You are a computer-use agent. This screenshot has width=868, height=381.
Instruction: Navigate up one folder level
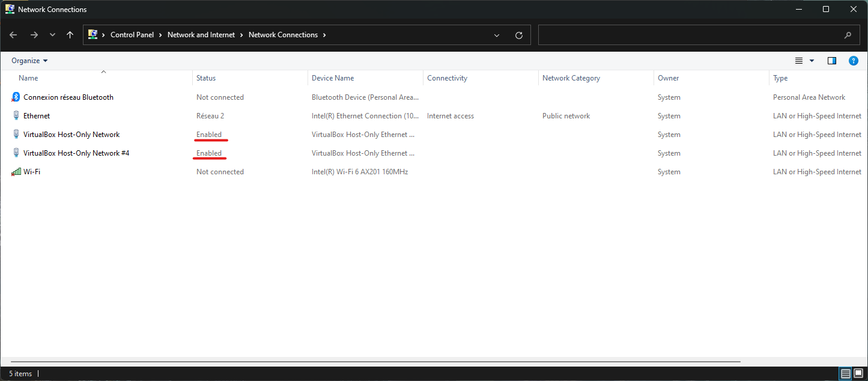(x=70, y=35)
